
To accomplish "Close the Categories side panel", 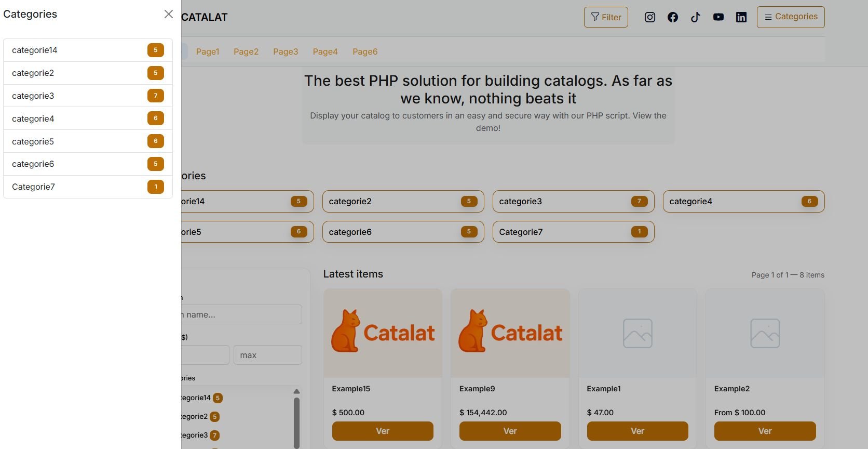I will coord(168,14).
